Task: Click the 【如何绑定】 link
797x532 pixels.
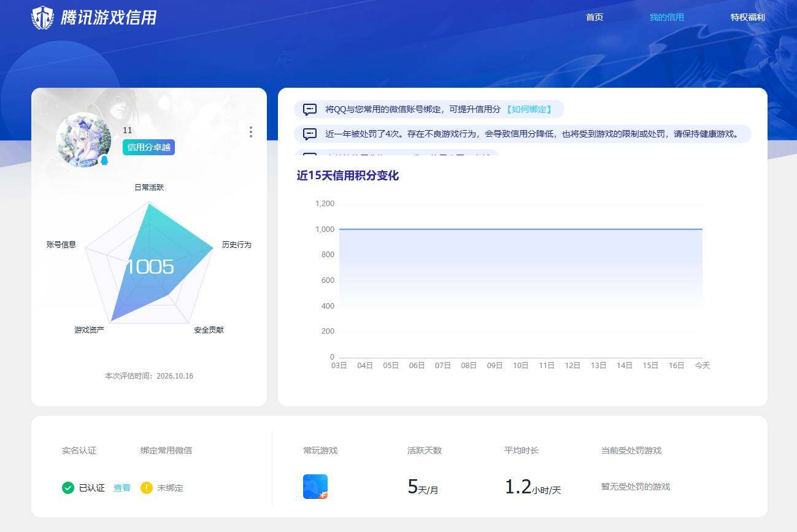Action: [528, 109]
